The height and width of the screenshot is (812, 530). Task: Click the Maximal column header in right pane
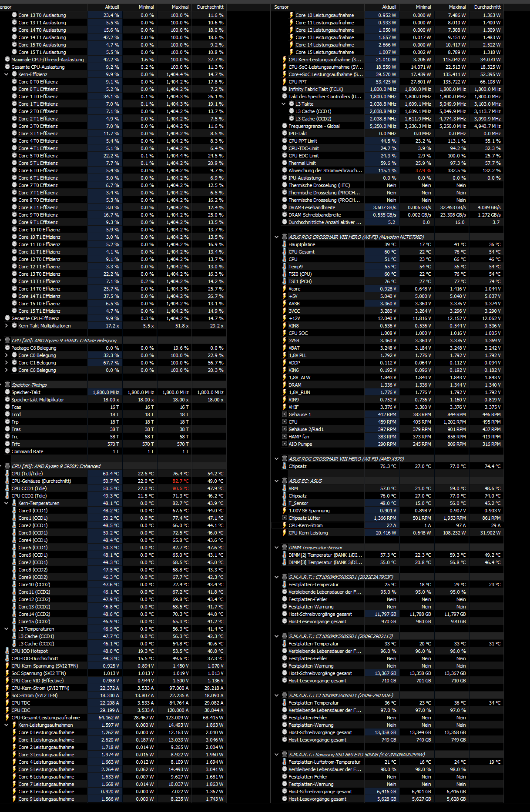(x=451, y=7)
